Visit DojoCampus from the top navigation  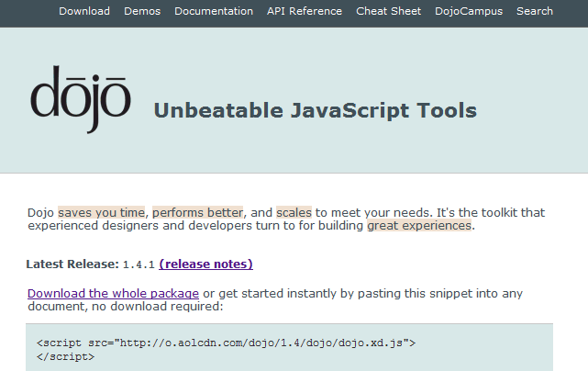tap(469, 11)
